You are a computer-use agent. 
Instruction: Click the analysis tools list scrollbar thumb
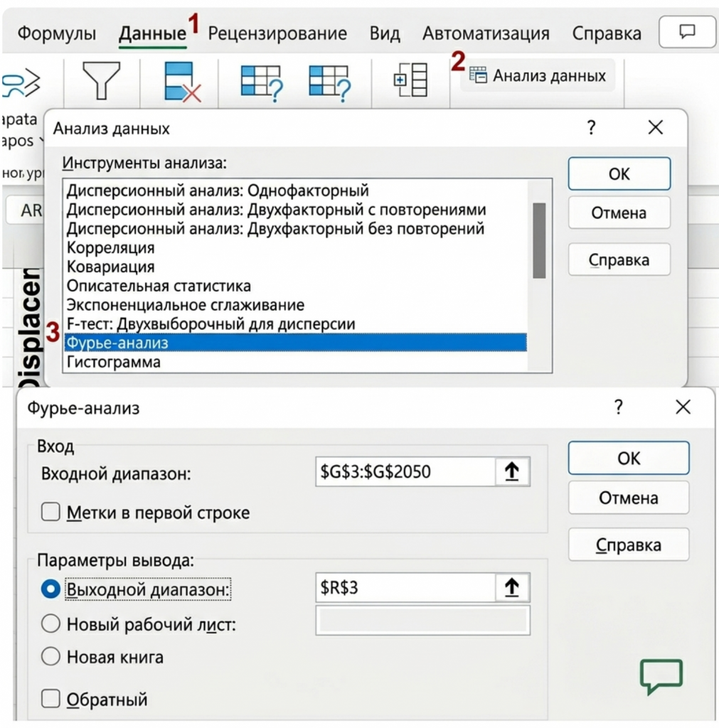[539, 240]
